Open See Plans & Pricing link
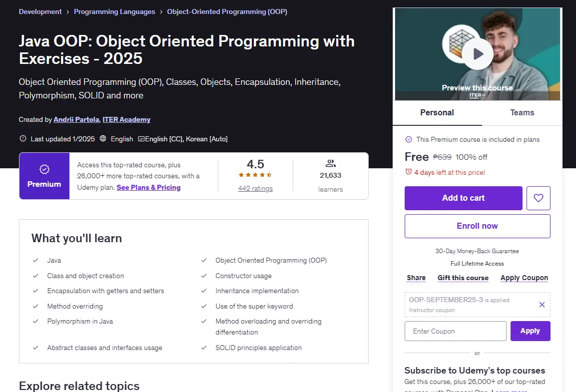The width and height of the screenshot is (576, 392). coord(148,187)
